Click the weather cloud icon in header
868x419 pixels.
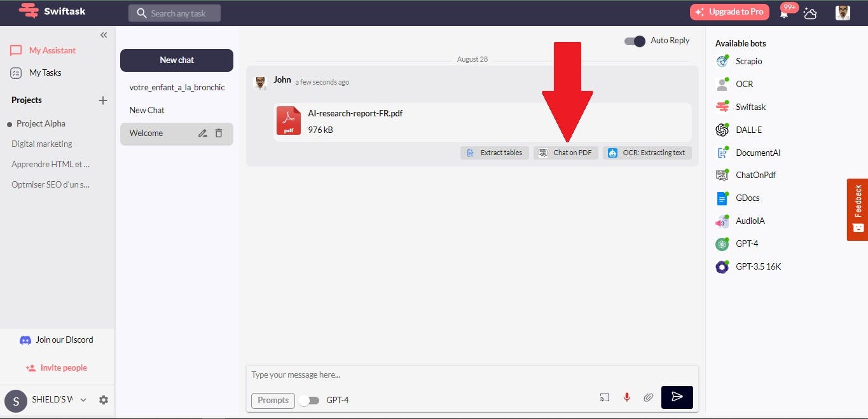click(810, 13)
